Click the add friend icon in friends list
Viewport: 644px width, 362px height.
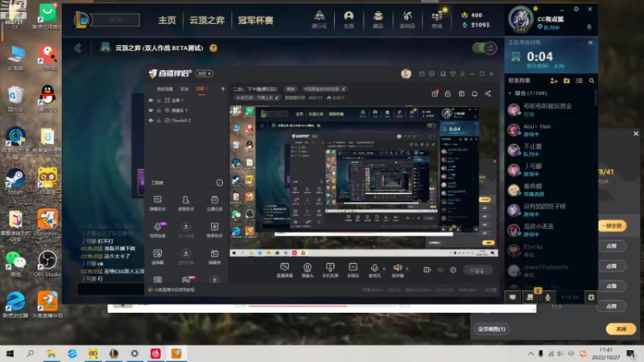(554, 81)
